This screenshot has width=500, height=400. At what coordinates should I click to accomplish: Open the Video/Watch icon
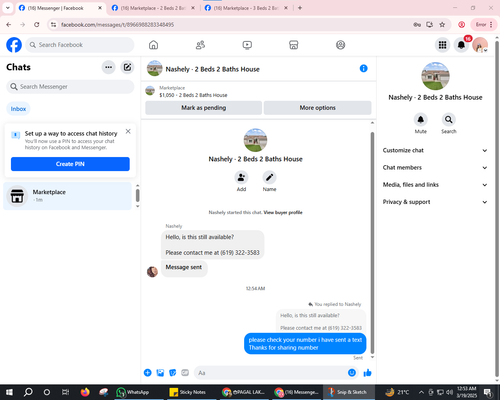tap(247, 45)
